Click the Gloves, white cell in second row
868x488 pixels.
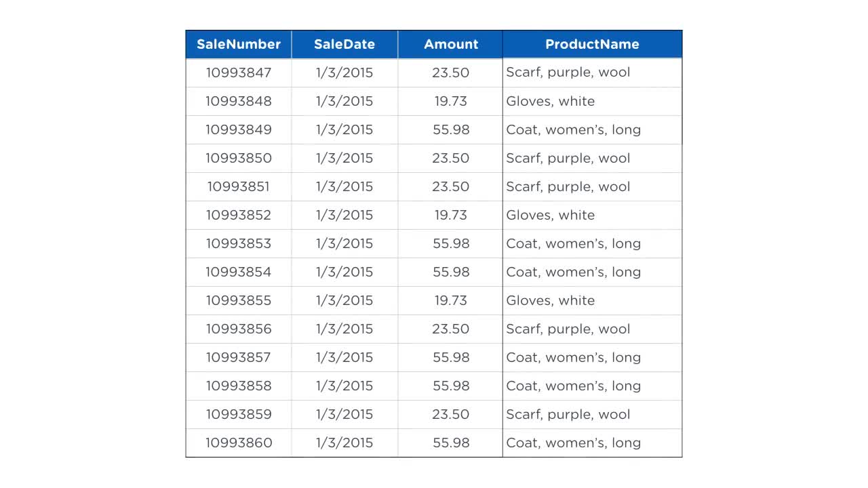tap(550, 101)
